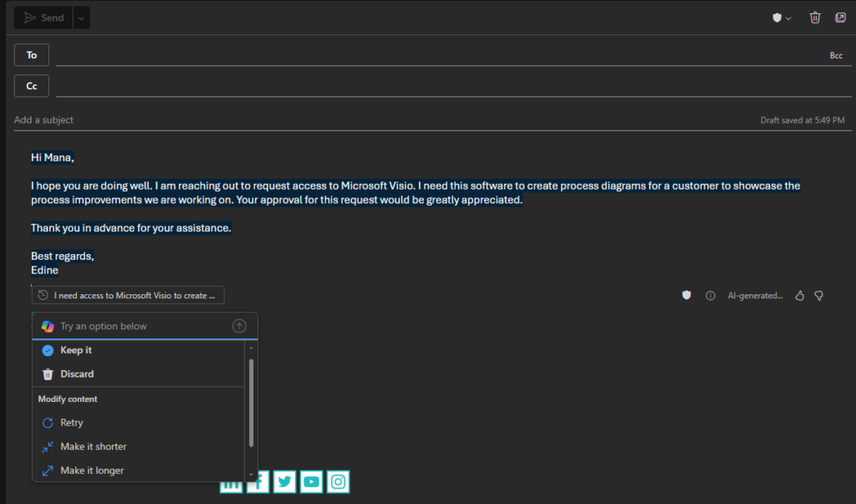
Task: Click the To recipients button
Action: click(x=32, y=55)
